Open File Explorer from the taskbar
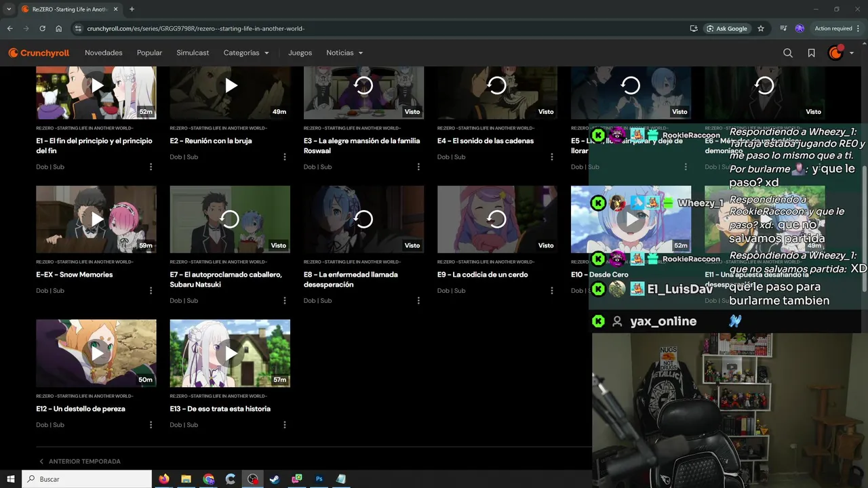 (x=186, y=479)
